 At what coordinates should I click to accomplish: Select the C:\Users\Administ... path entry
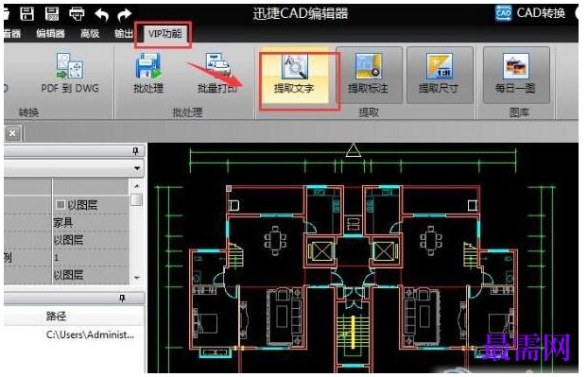point(90,334)
